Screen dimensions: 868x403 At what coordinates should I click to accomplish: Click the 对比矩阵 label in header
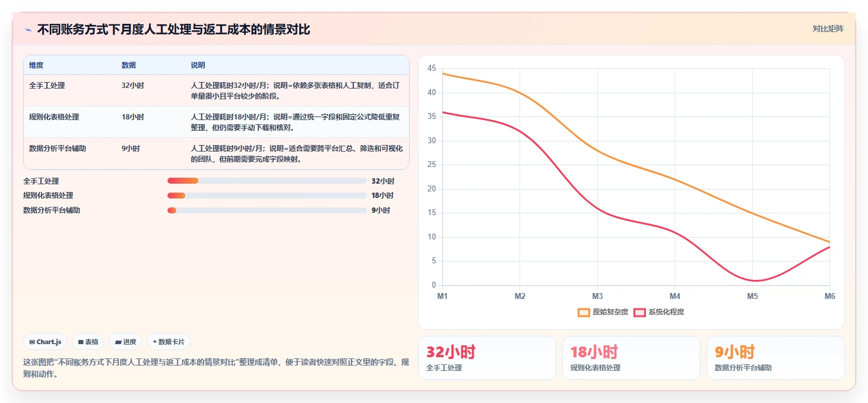tap(828, 29)
